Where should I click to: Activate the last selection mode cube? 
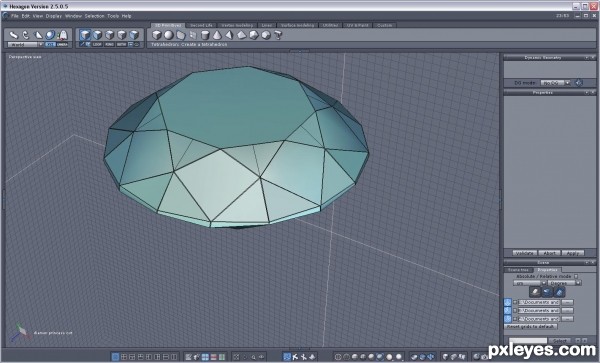134,35
